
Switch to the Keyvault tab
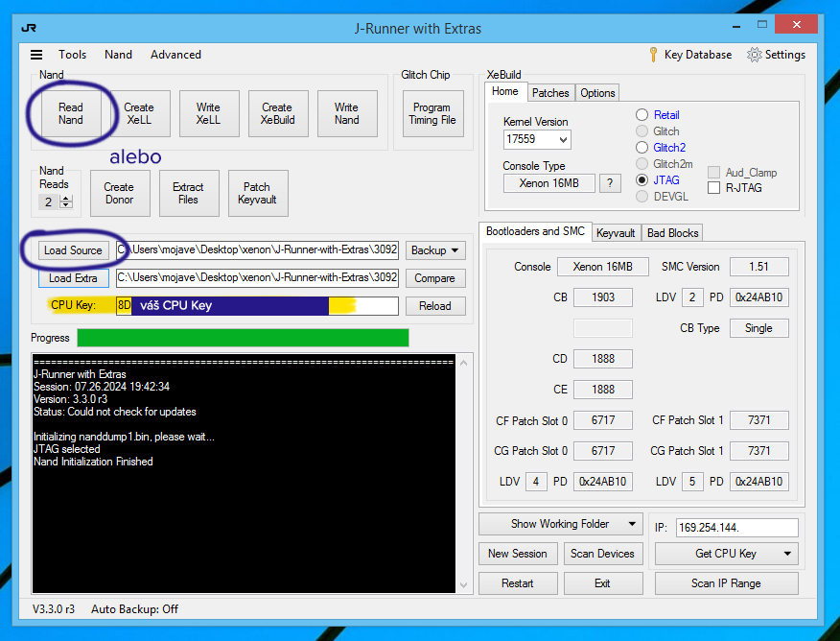coord(616,233)
